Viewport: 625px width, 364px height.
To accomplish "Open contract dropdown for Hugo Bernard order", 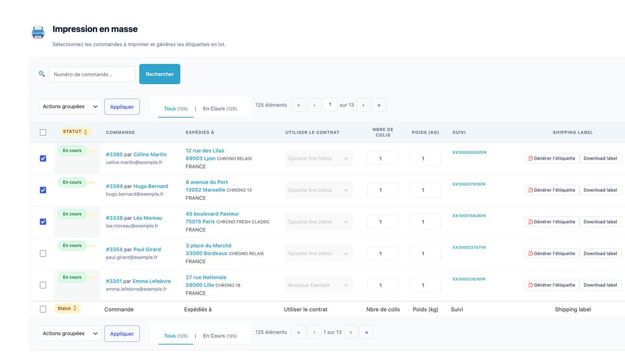I will pos(319,190).
